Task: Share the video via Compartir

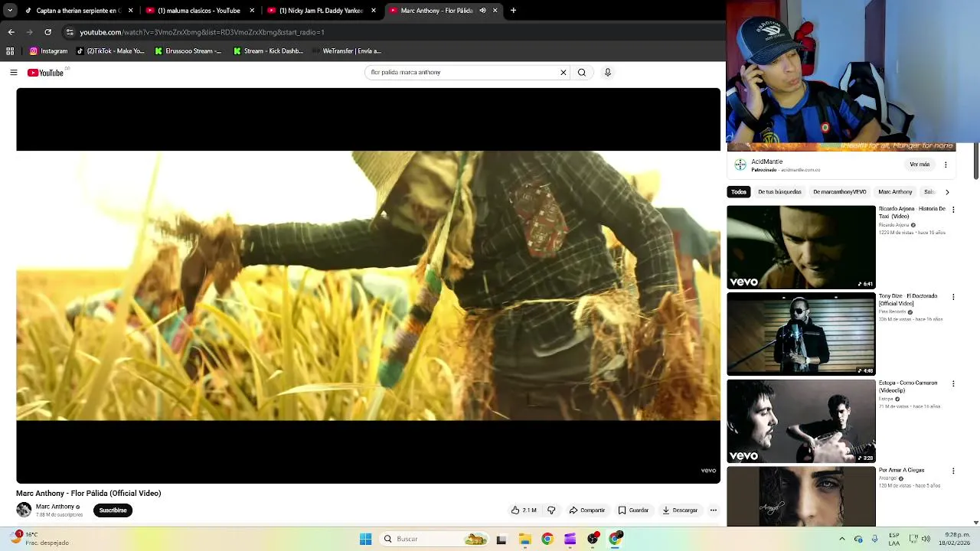Action: [x=586, y=510]
